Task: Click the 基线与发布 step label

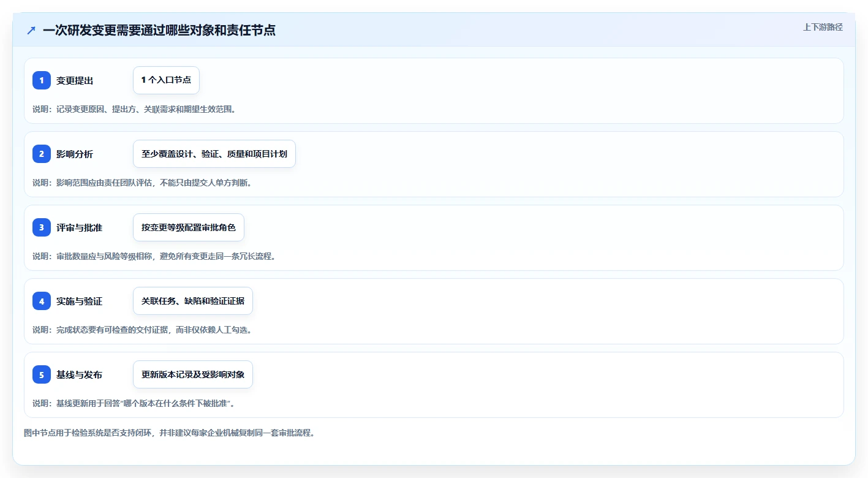Action: click(x=80, y=374)
